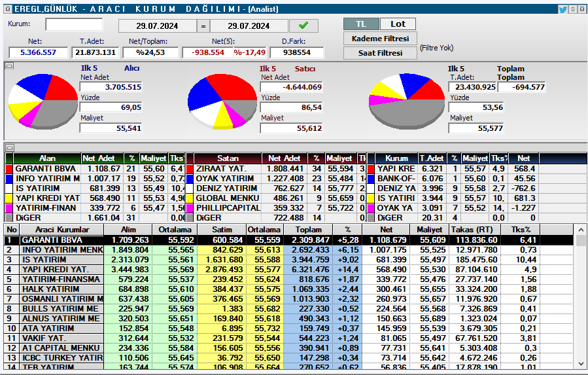Screen dimensions: 588x375
Task: Click the scrollbar down arrow
Action: click(581, 364)
